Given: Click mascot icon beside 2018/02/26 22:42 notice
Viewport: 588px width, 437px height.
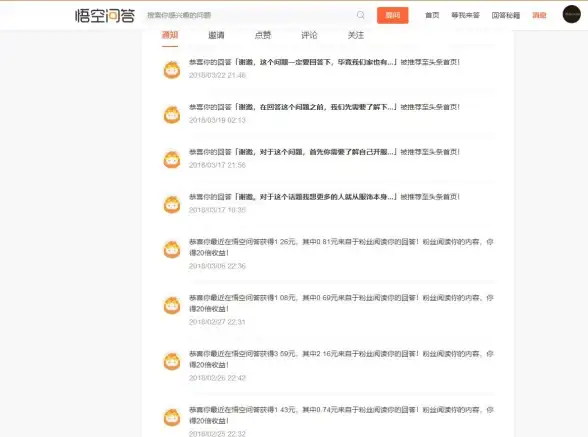Looking at the screenshot, I should tap(172, 361).
